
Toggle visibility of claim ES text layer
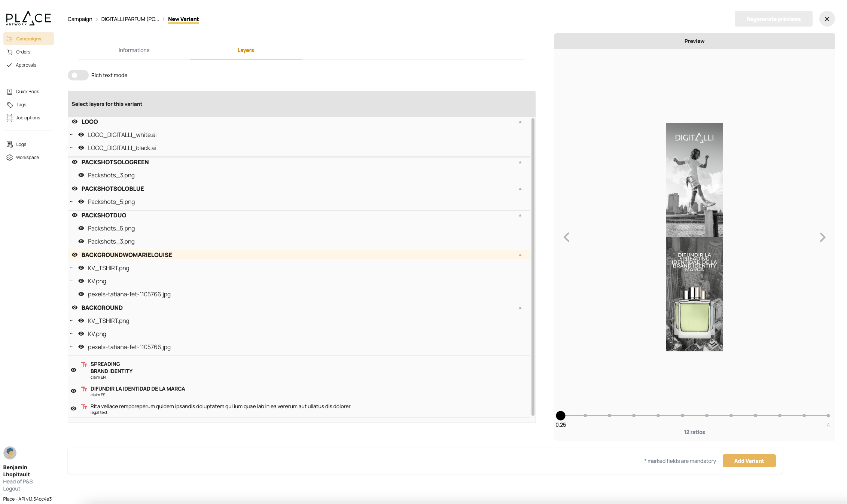click(x=73, y=391)
